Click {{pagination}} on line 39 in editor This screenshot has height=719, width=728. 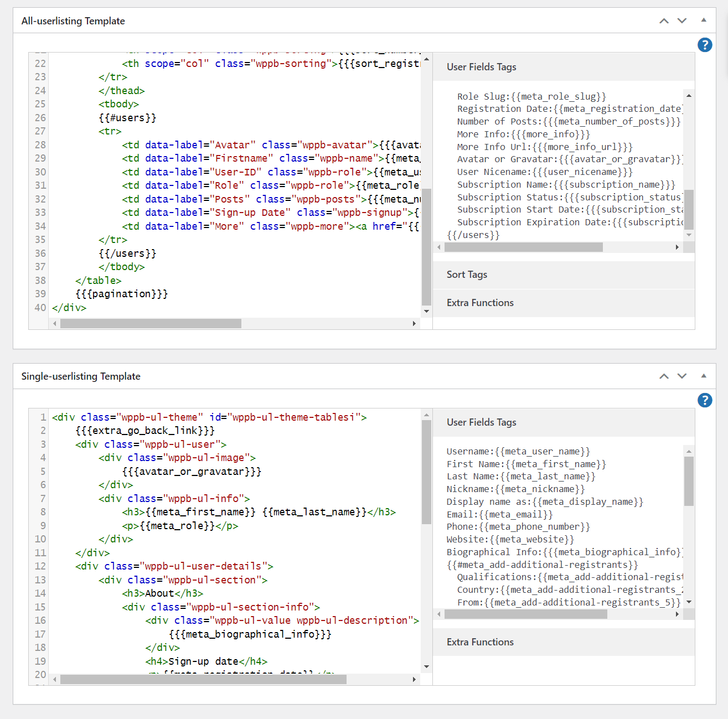122,294
